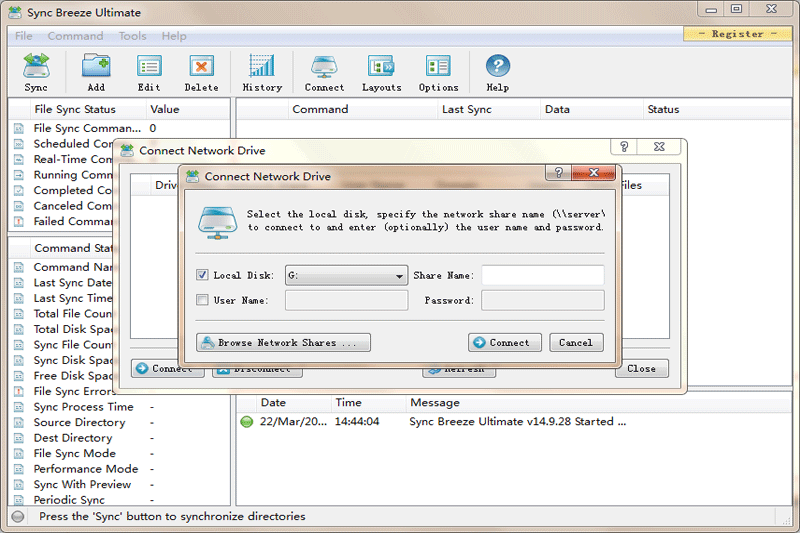
Task: Click the back dialog help question button
Action: click(x=624, y=147)
